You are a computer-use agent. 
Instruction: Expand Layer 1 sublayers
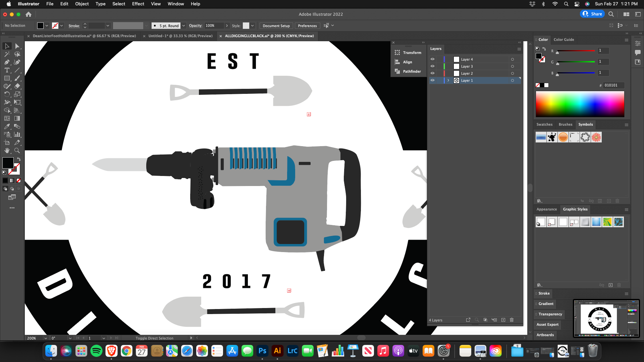click(448, 80)
